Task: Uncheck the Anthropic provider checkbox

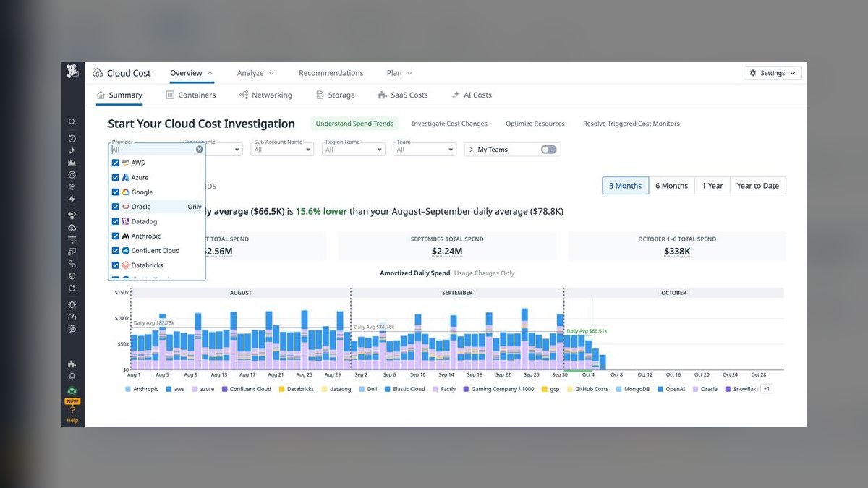Action: (x=116, y=236)
